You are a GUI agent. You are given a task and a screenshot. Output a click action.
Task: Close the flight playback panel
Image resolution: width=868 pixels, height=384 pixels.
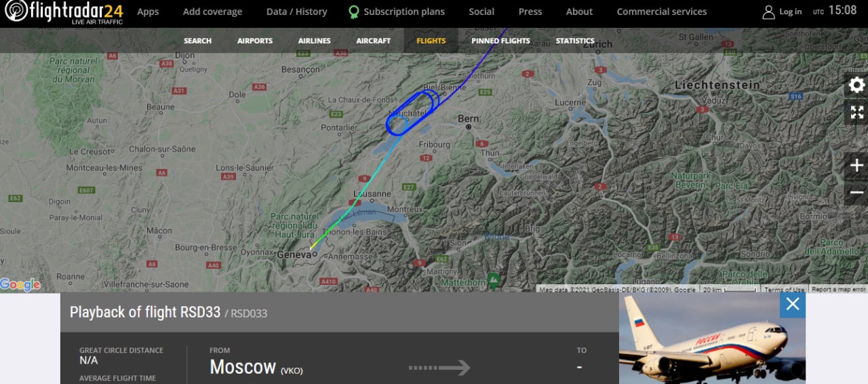(x=793, y=305)
